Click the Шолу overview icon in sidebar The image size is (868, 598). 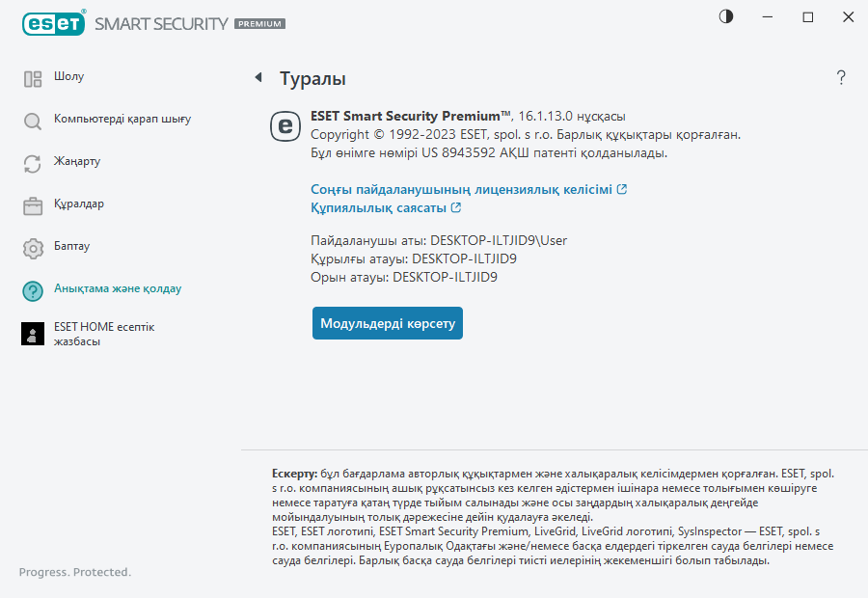tap(33, 79)
